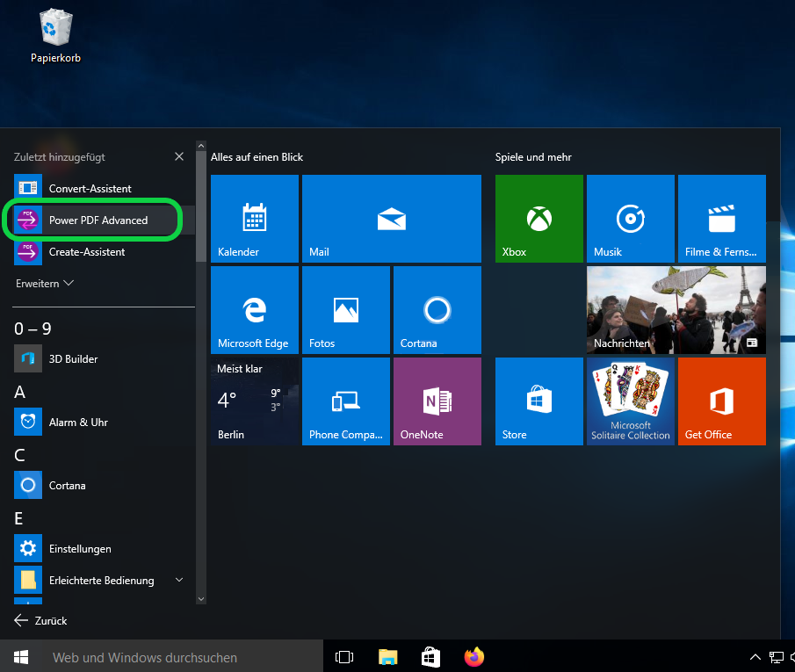
Task: Click the Spiele und mehr group title
Action: click(533, 157)
